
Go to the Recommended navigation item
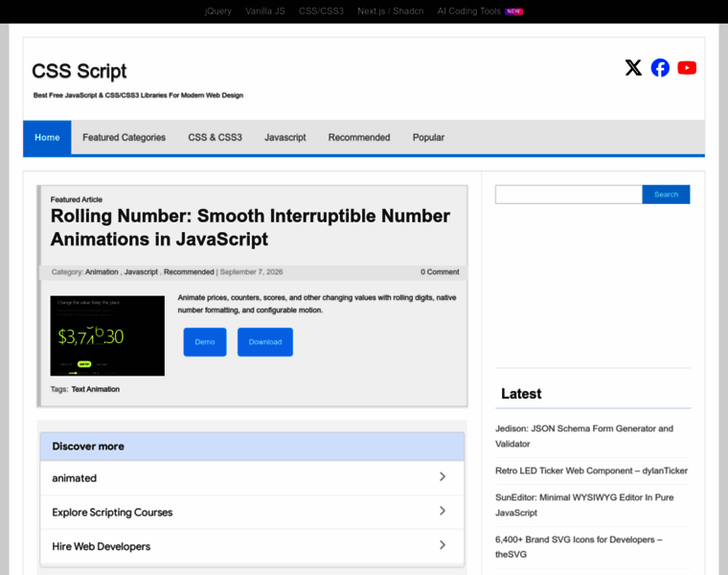(359, 137)
